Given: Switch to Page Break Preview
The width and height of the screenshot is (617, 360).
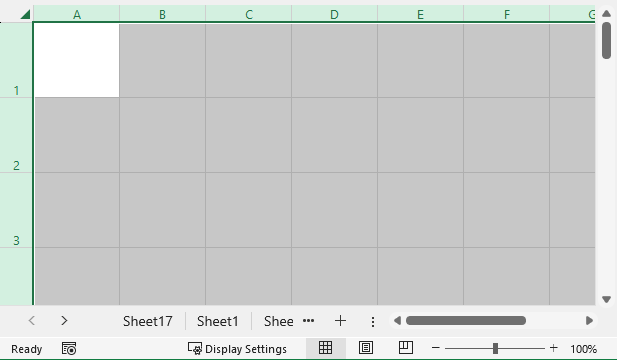Looking at the screenshot, I should click(406, 348).
